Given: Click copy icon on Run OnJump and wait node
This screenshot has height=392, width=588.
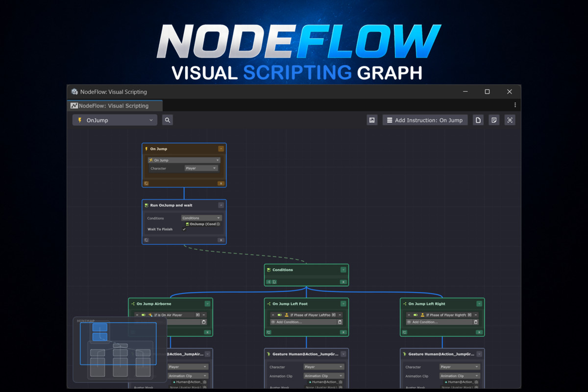Looking at the screenshot, I should tap(147, 240).
